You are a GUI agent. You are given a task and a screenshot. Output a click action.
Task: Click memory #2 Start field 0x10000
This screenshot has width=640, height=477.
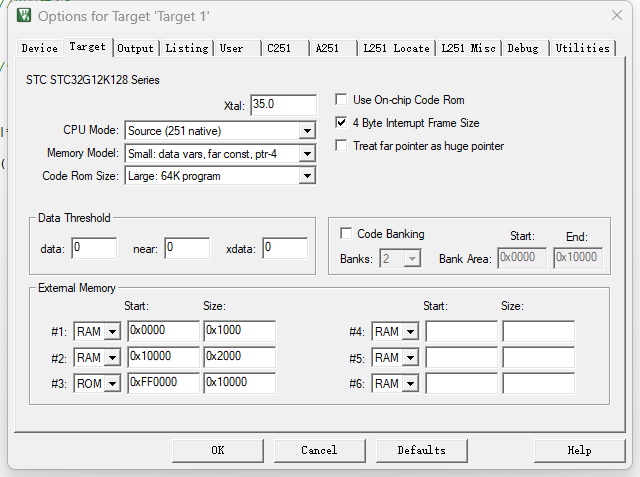tap(163, 357)
